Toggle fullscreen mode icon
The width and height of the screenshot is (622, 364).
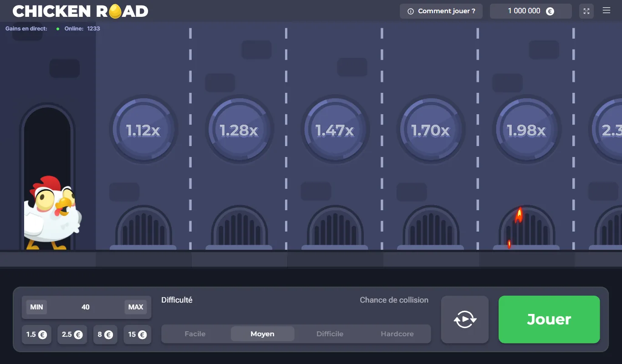click(x=586, y=11)
